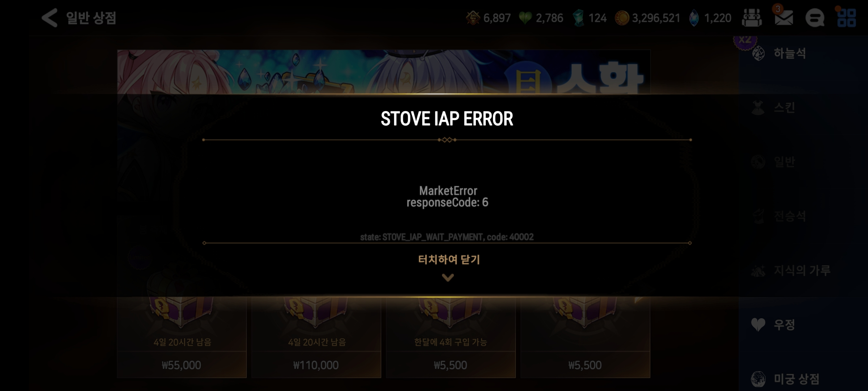868x391 pixels.
Task: Open the lobby sofa icon
Action: 752,18
